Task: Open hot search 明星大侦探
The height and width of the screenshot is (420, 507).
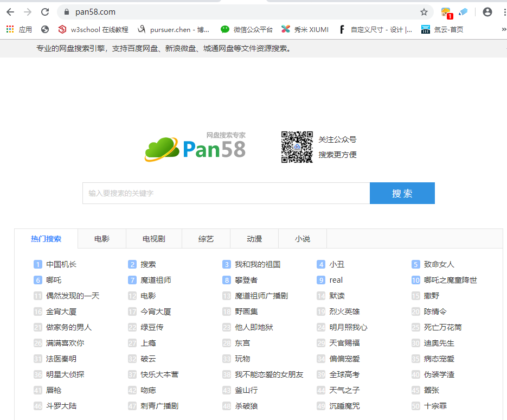Action: tap(65, 374)
